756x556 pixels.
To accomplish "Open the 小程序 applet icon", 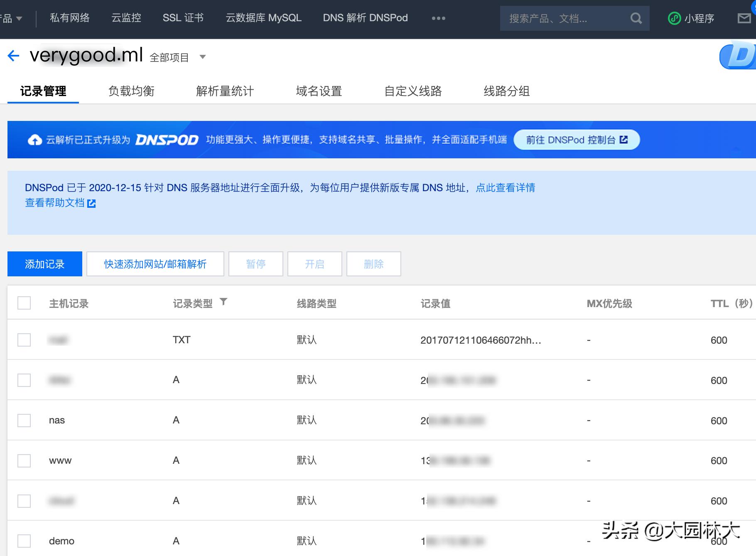I will (675, 18).
